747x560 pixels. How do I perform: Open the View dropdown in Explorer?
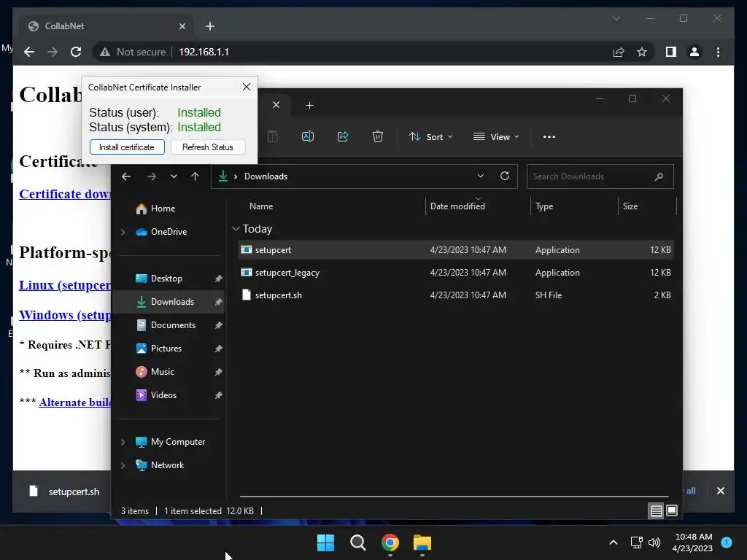(x=496, y=136)
